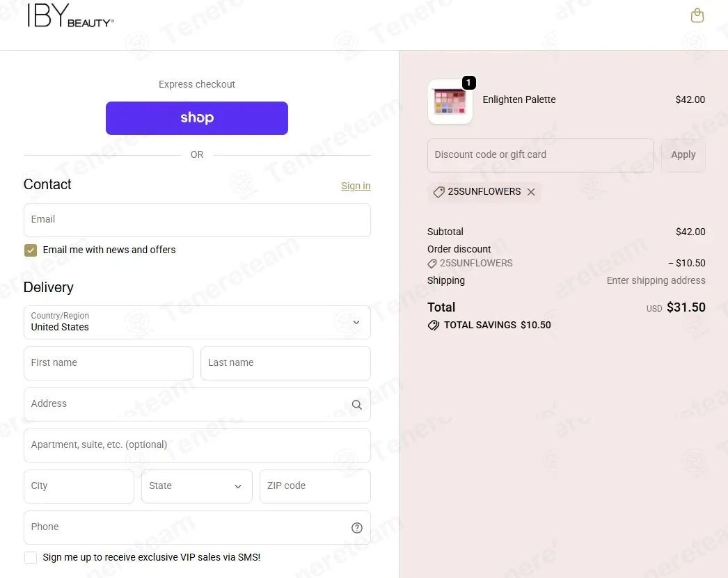Apply the discount code button
Viewport: 728px width, 578px height.
683,155
